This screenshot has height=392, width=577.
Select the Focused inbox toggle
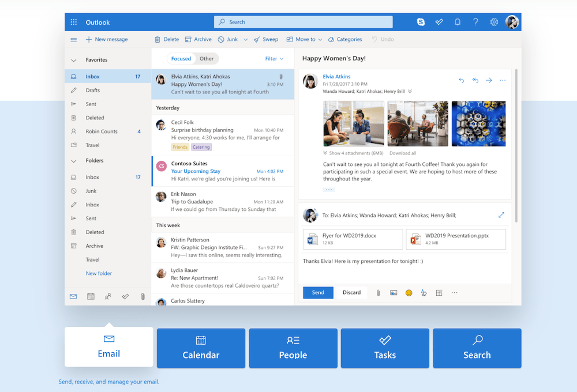pyautogui.click(x=181, y=59)
